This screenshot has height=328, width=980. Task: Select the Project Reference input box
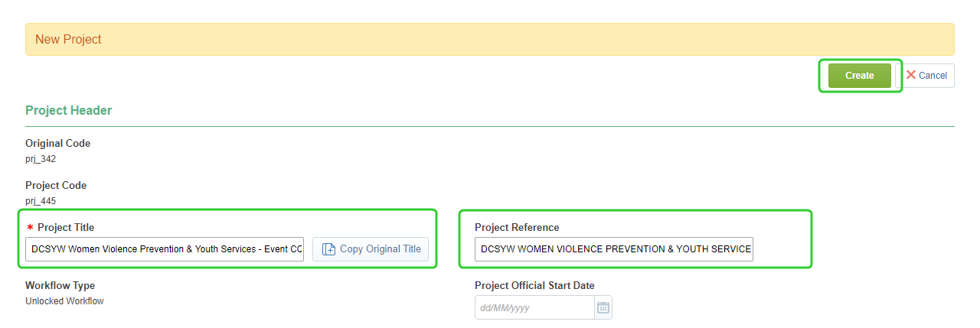(614, 249)
